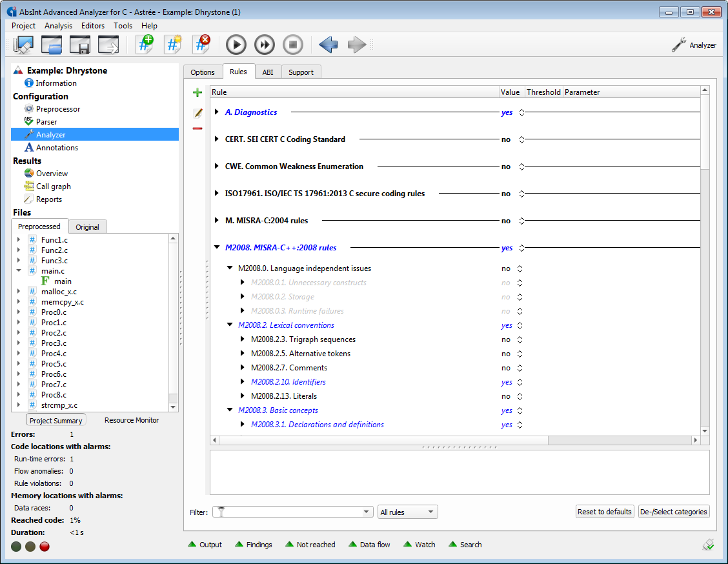The width and height of the screenshot is (728, 564).
Task: Open Annotations in the sidebar
Action: [x=57, y=148]
